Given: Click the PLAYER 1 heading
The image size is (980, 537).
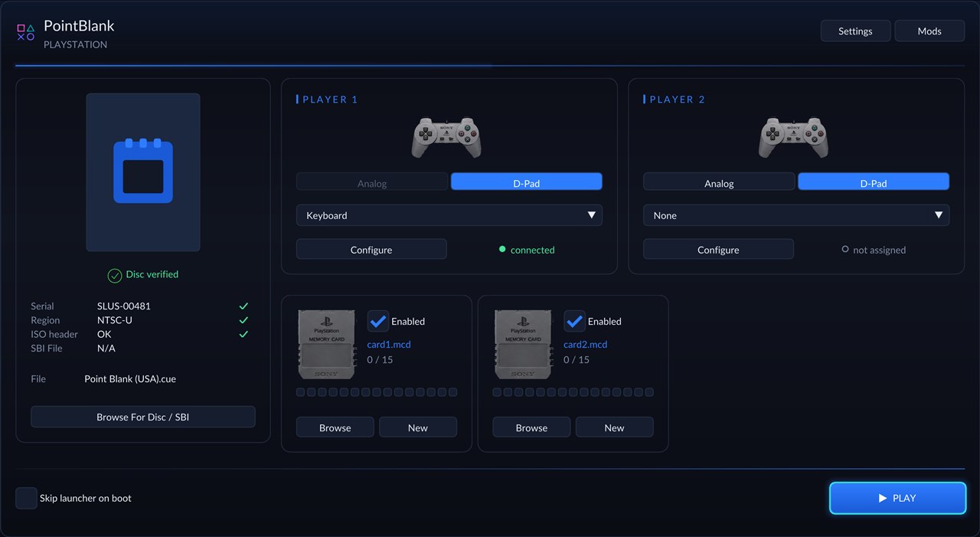Looking at the screenshot, I should coord(331,100).
